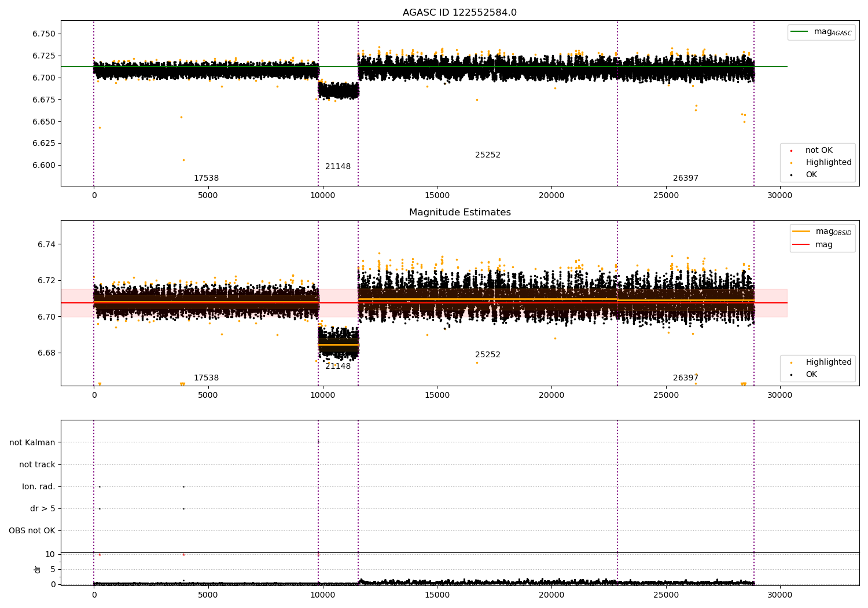Click the 30000 x-tick of the bottom plot

pyautogui.click(x=780, y=595)
